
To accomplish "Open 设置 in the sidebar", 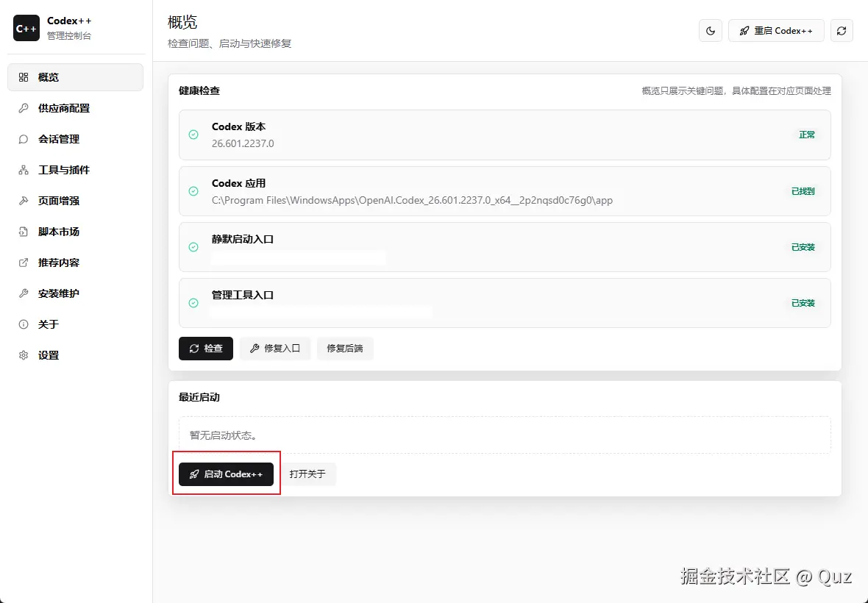I will point(75,356).
